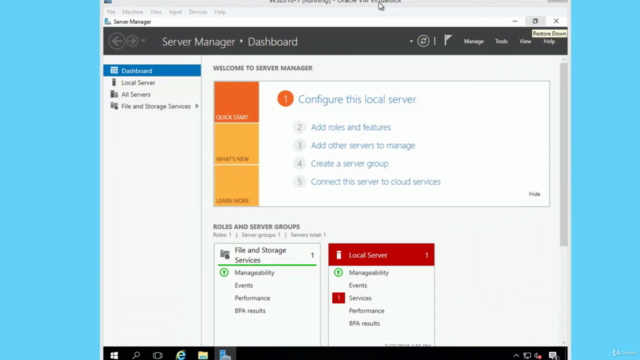
Task: Click the volume tray icon
Action: click(x=538, y=356)
